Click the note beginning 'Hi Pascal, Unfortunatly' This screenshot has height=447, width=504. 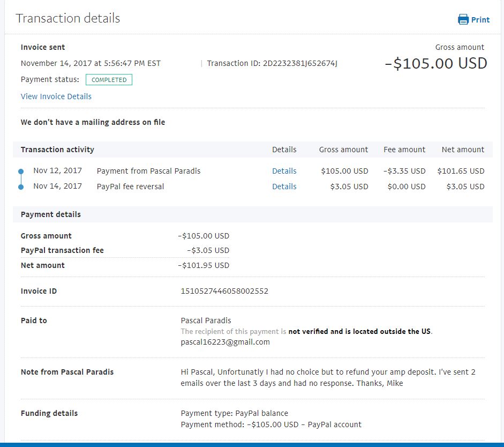[328, 377]
